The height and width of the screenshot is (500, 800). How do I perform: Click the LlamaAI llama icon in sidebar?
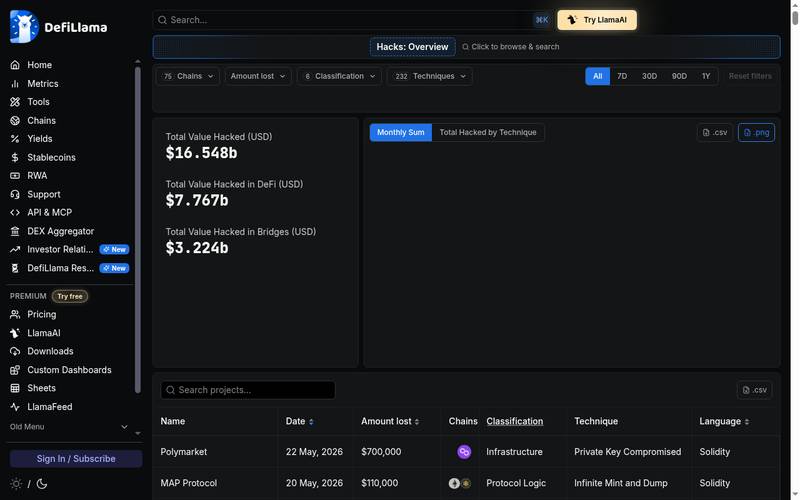click(15, 333)
